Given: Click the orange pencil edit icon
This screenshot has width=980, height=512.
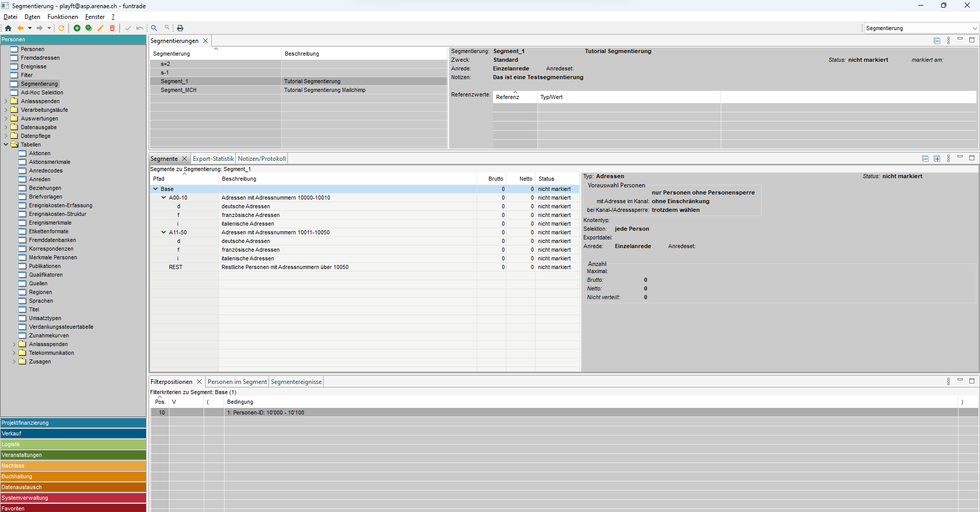Looking at the screenshot, I should point(101,28).
